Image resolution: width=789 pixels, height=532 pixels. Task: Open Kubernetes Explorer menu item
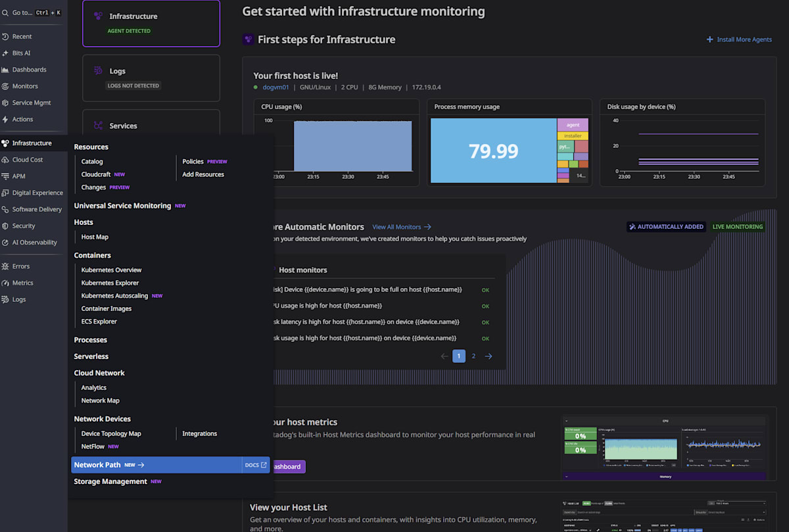110,283
